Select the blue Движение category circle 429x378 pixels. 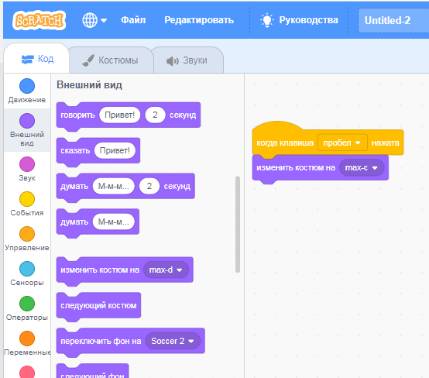pyautogui.click(x=27, y=86)
